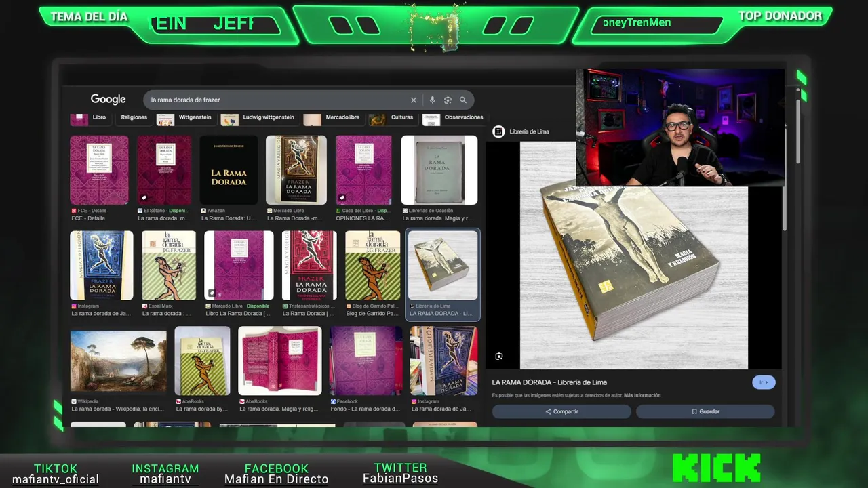Open 'La Rama Dorada: U...' Amazon caption
Screen dimensions: 868x488
(228, 218)
